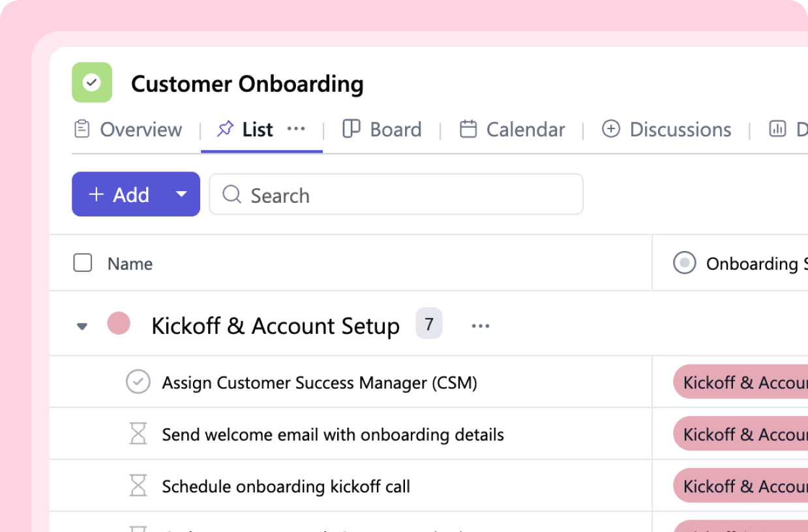The height and width of the screenshot is (532, 808).
Task: Click hourglass icon on Schedule kickoff call task
Action: pos(138,486)
